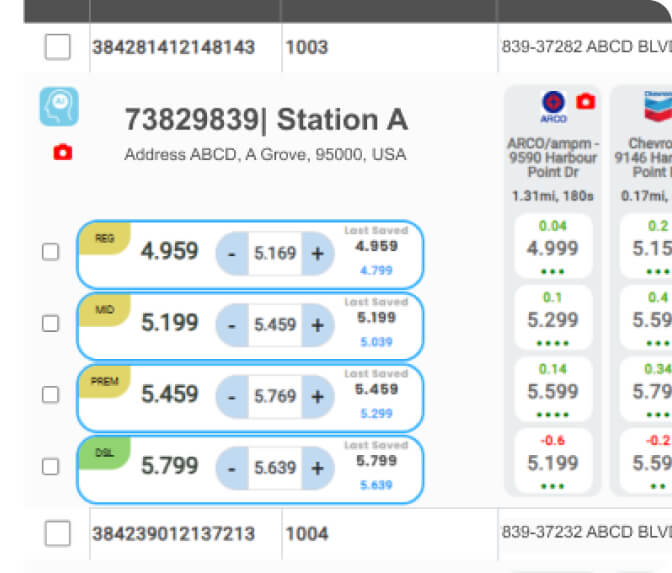
Task: Click Last Saved 4.959 value in REG row
Action: click(x=376, y=246)
